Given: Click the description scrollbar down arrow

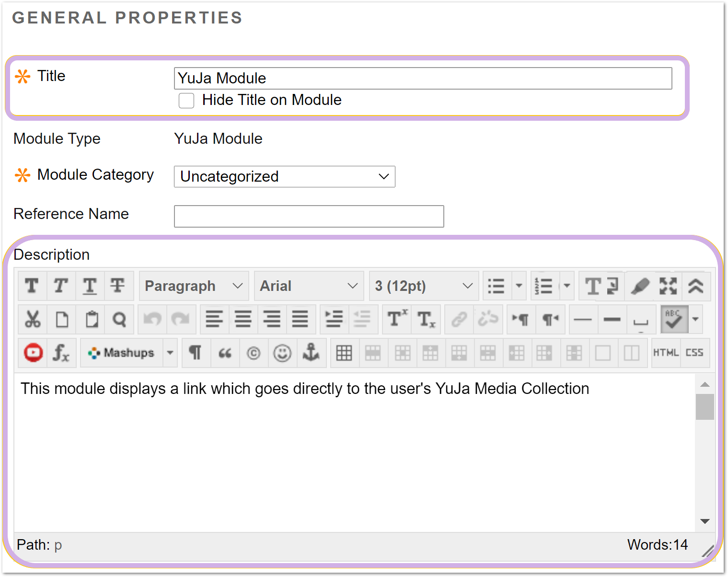Looking at the screenshot, I should point(705,521).
